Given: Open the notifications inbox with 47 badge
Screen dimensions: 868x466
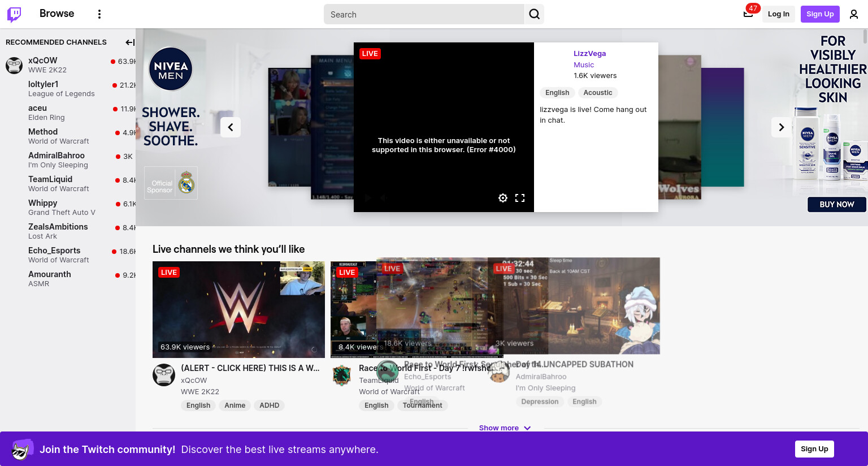Looking at the screenshot, I should click(x=748, y=14).
